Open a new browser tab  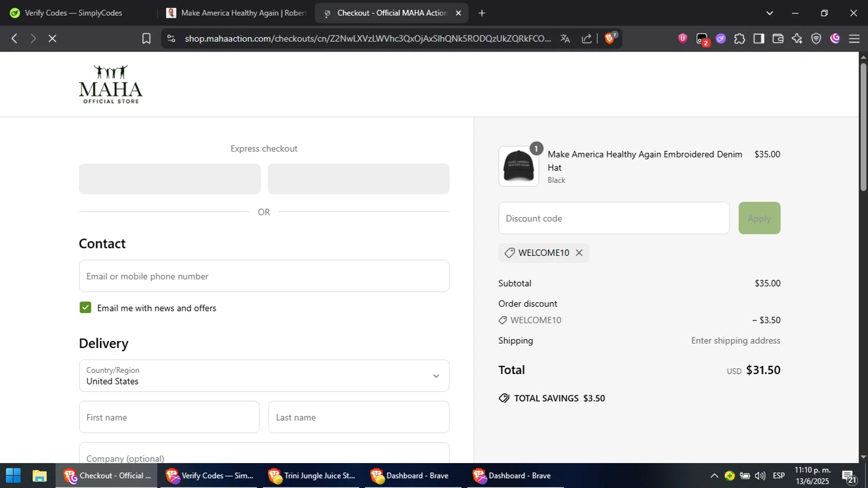(x=482, y=13)
